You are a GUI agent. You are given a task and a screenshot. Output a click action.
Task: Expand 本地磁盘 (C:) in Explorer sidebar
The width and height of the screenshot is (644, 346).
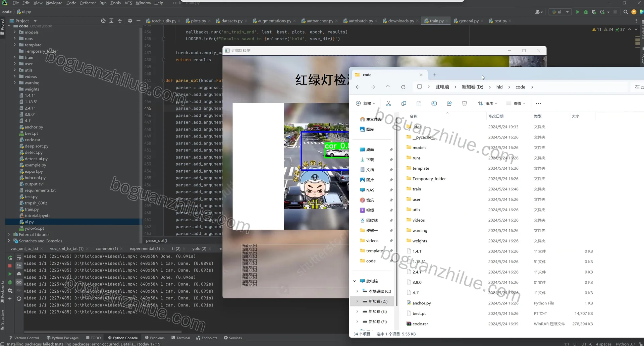(x=357, y=291)
